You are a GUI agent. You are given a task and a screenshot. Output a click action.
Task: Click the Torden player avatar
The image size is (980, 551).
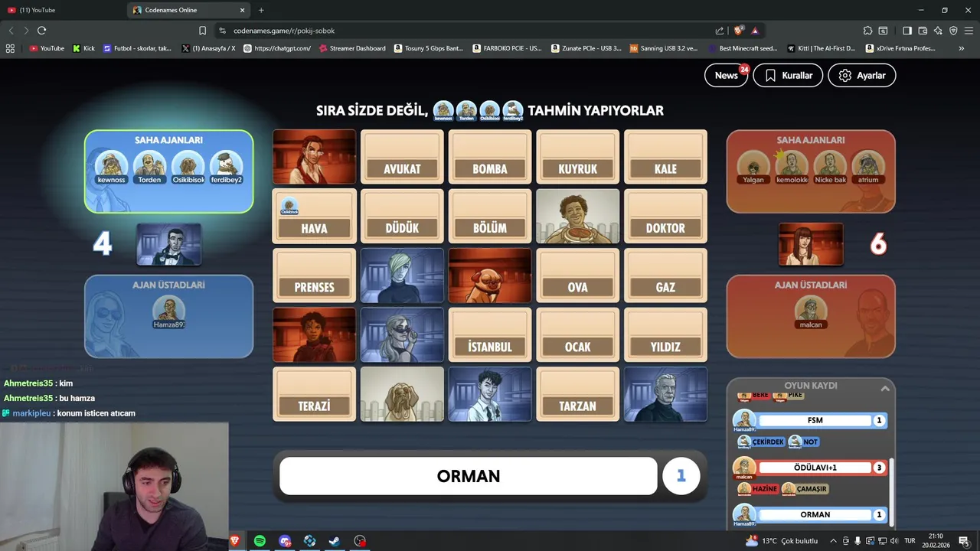tap(149, 165)
